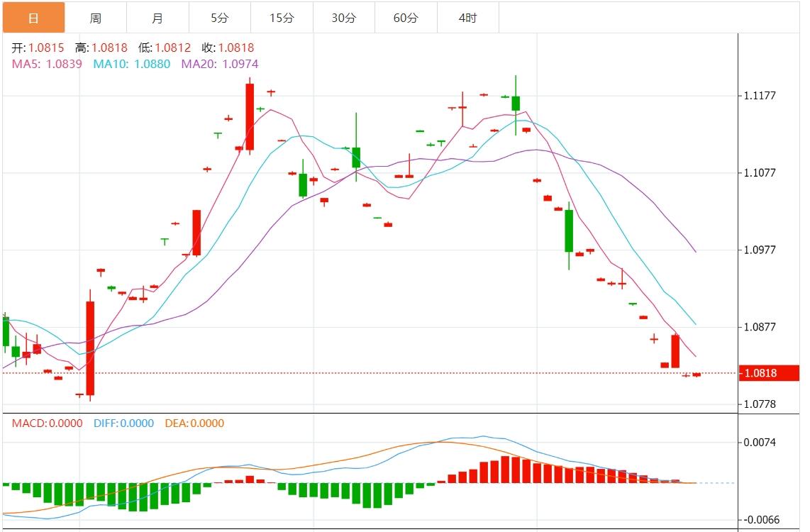The height and width of the screenshot is (532, 810).
Task: Open the 15分 timeframe tab
Action: pos(282,18)
